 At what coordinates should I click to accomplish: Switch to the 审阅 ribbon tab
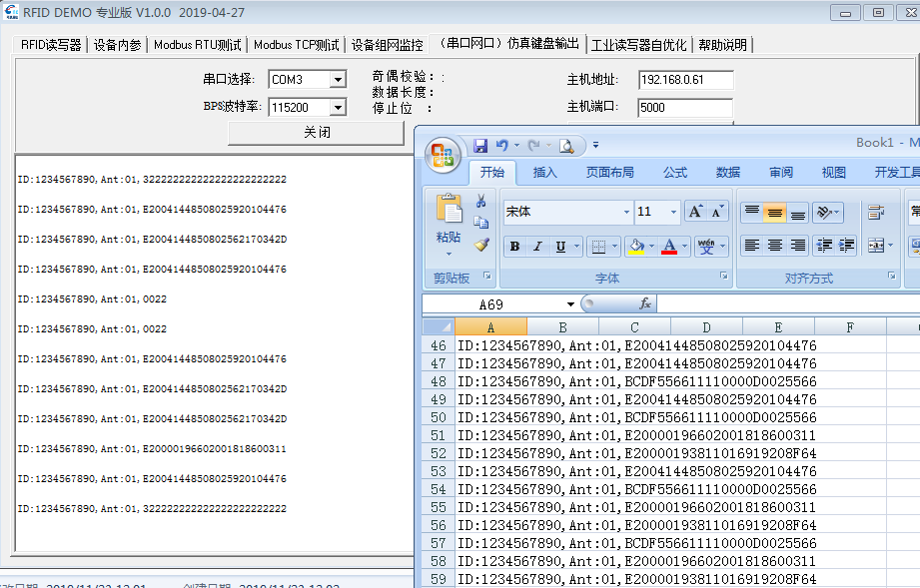(x=781, y=173)
